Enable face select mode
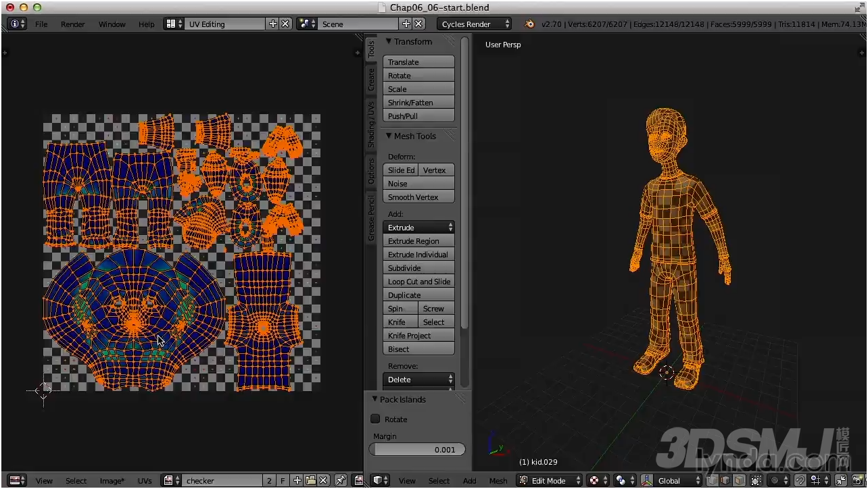This screenshot has height=489, width=868. pos(740,480)
